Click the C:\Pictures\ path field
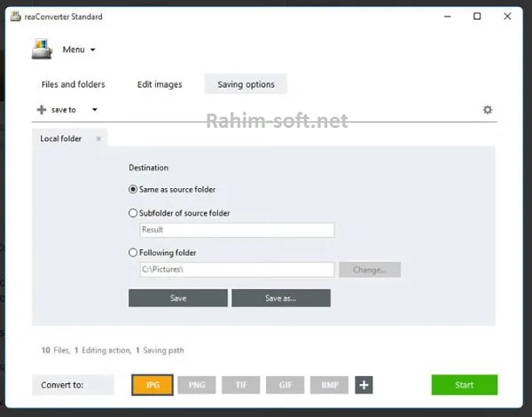 click(x=237, y=270)
